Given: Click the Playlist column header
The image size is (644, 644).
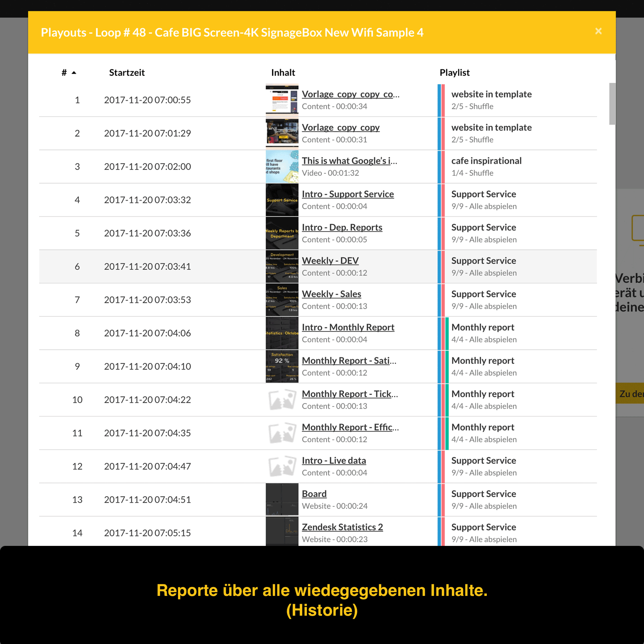Looking at the screenshot, I should pos(454,73).
